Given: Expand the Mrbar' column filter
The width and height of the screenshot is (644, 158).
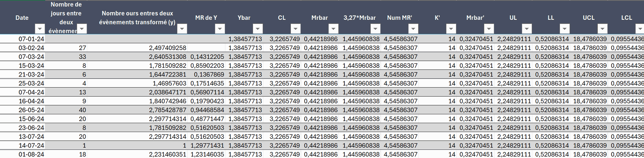Looking at the screenshot, I should click(x=489, y=29).
